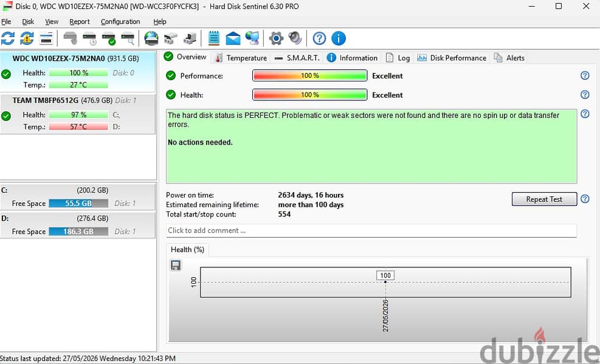
Task: Click the Performance 100 % gradient bar
Action: 309,76
